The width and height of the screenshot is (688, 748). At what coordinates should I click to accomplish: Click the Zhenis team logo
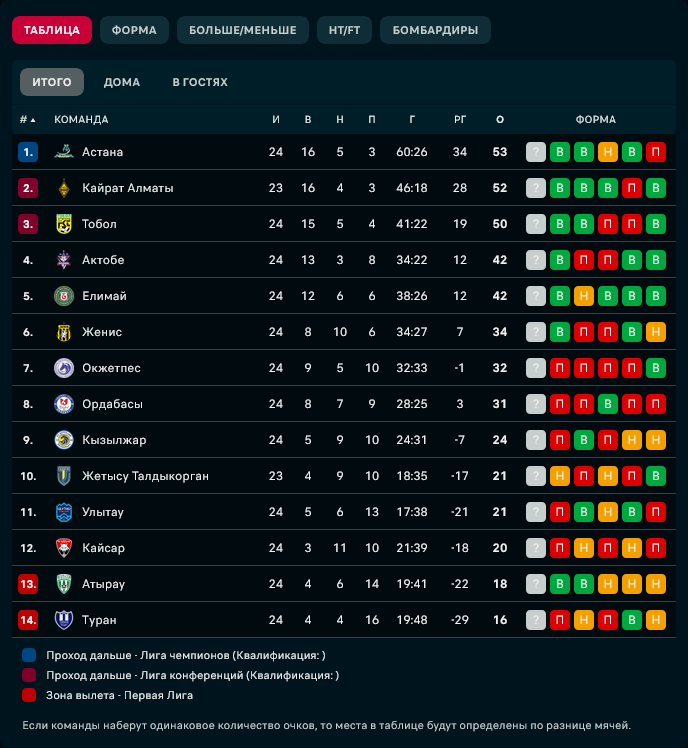tap(64, 332)
